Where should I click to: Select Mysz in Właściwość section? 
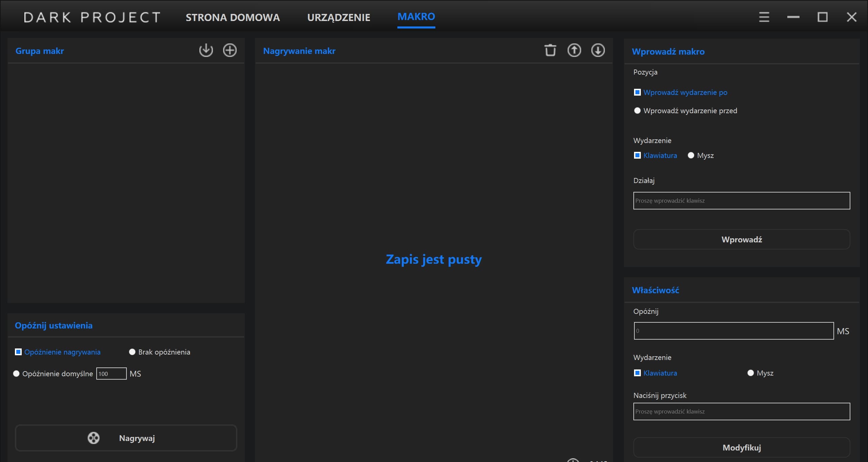pos(751,373)
